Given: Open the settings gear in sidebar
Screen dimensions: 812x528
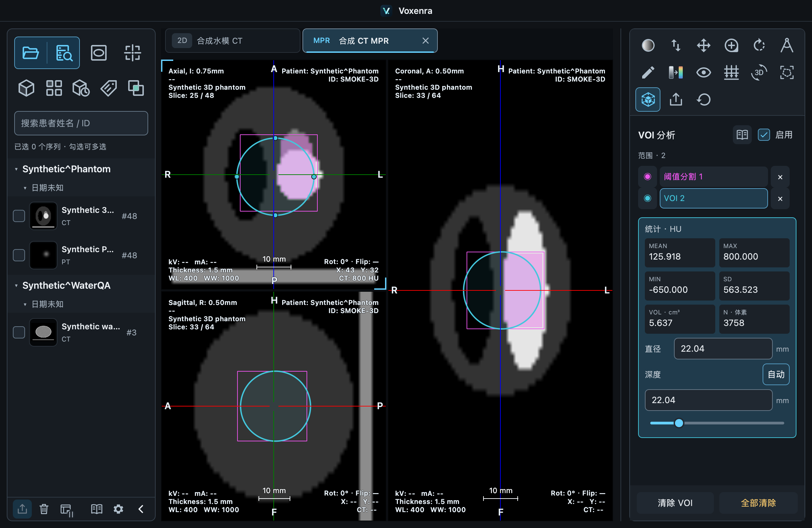Looking at the screenshot, I should (118, 509).
